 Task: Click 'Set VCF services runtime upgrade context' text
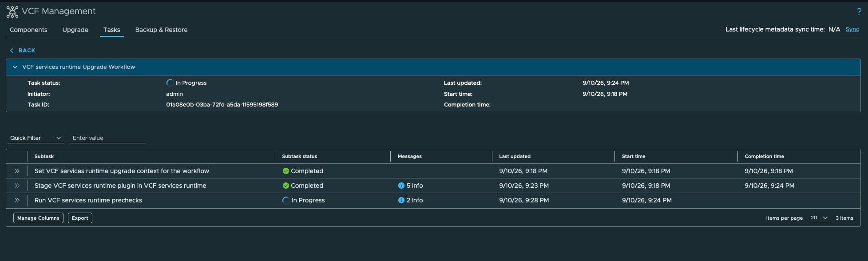click(122, 171)
